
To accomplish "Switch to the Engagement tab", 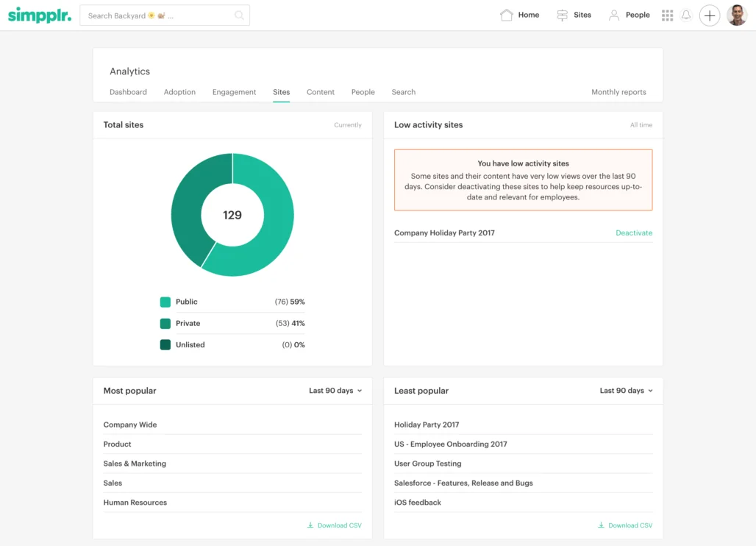I will [235, 92].
